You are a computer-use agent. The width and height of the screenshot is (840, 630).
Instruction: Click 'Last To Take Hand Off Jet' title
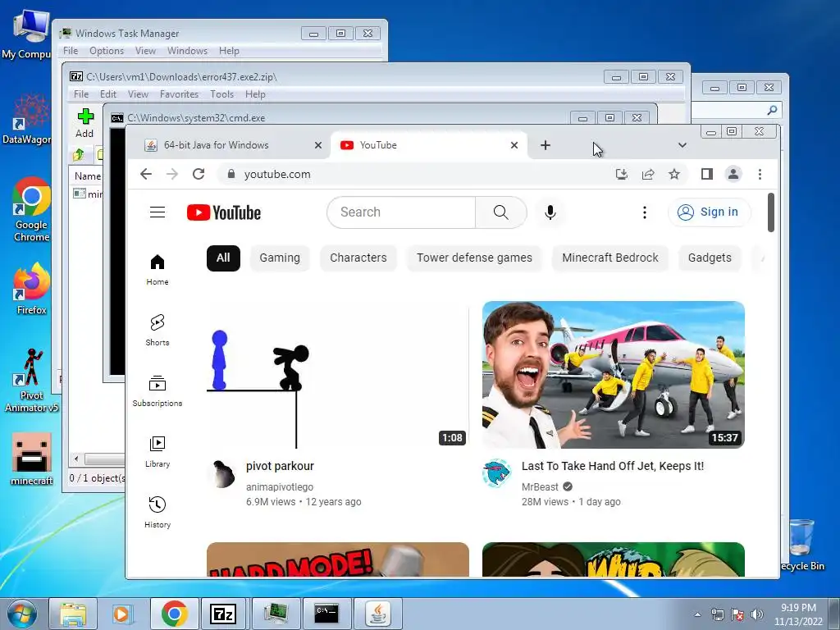point(612,466)
